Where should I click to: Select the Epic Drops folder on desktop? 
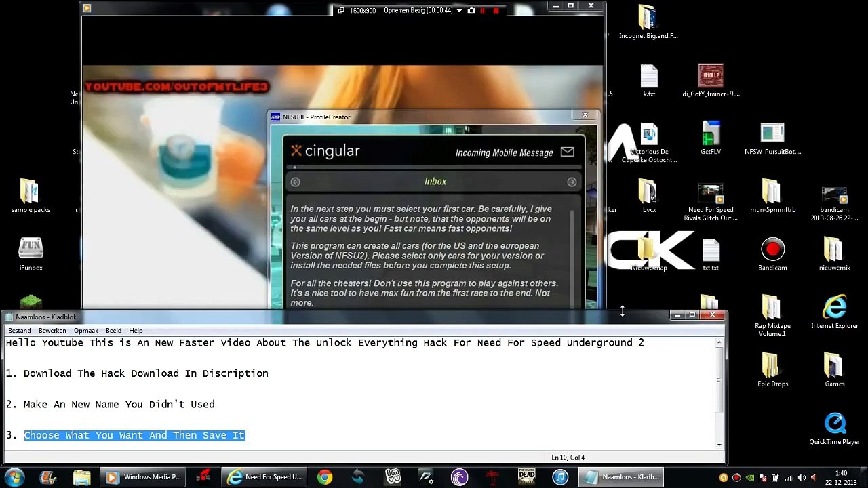[772, 370]
